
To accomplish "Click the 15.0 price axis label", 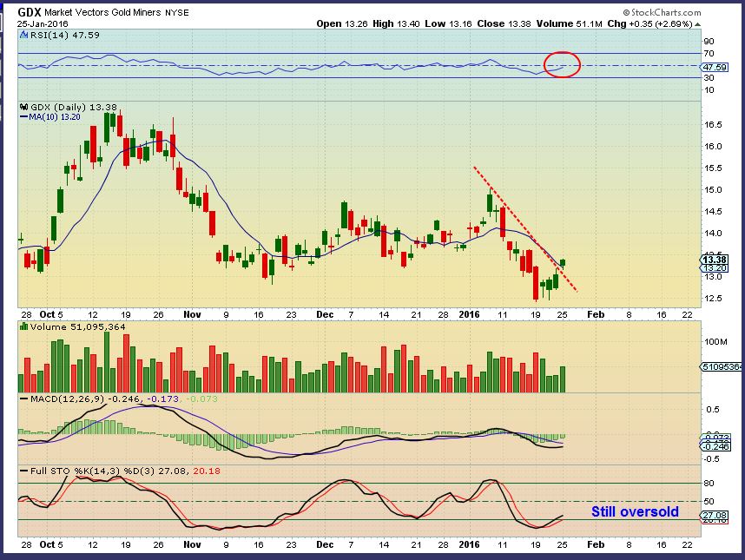I will [x=713, y=190].
